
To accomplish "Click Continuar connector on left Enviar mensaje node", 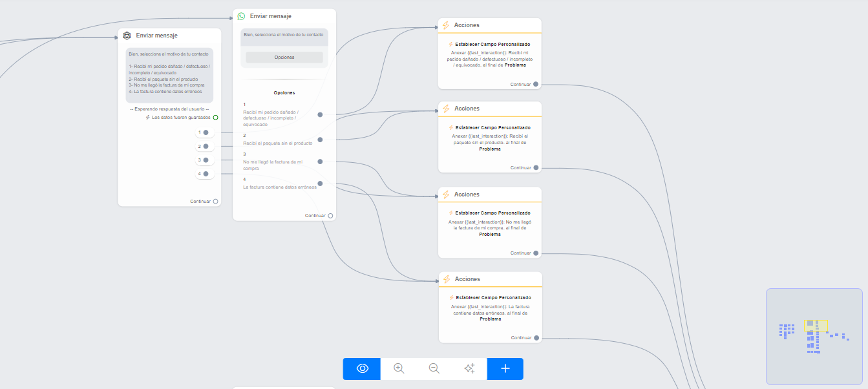I will coord(216,202).
